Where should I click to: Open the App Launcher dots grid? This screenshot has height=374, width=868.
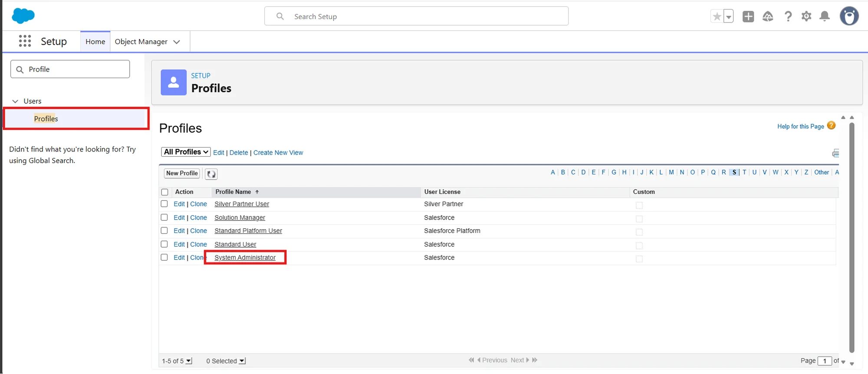[25, 41]
